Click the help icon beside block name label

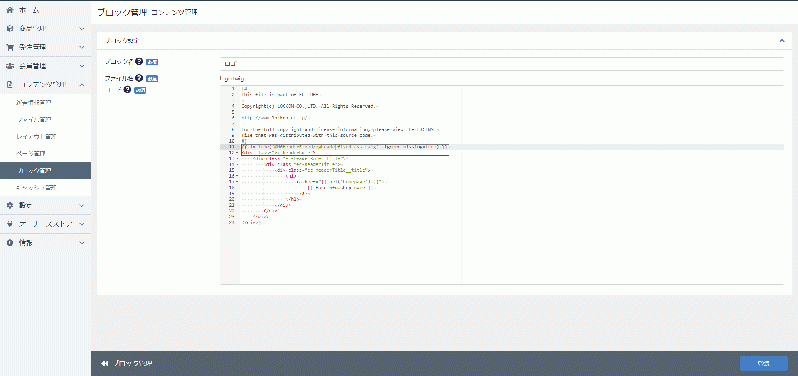point(138,62)
